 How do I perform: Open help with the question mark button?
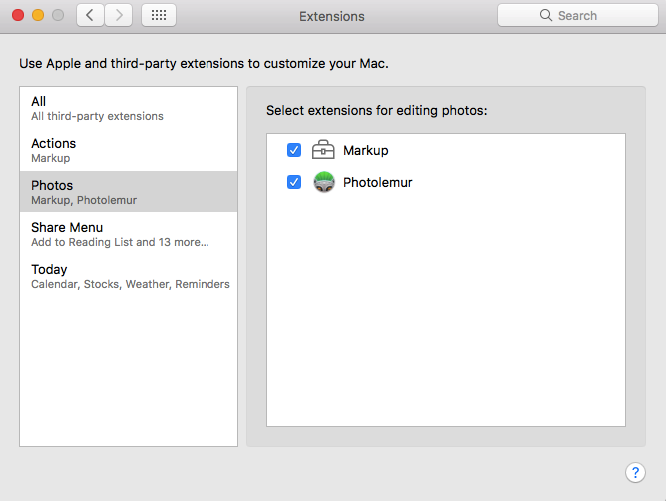click(635, 472)
